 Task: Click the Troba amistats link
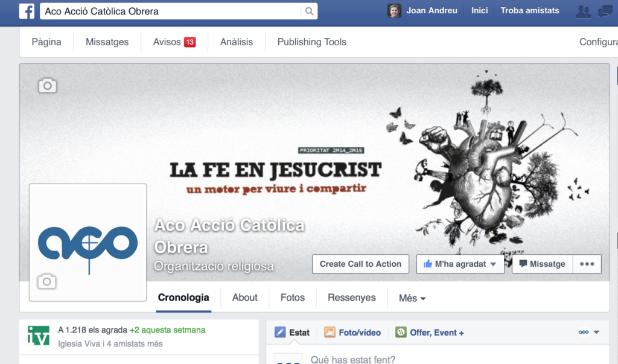click(529, 11)
